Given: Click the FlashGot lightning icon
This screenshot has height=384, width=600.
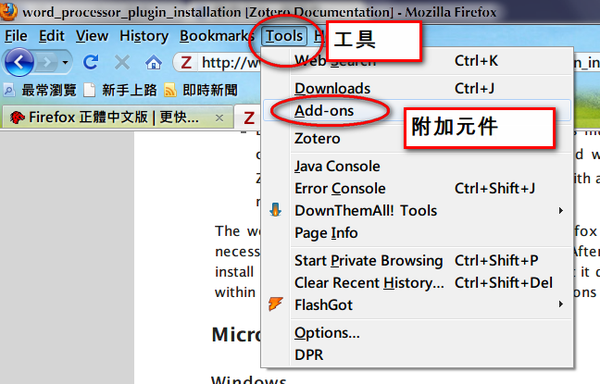Looking at the screenshot, I should (276, 304).
